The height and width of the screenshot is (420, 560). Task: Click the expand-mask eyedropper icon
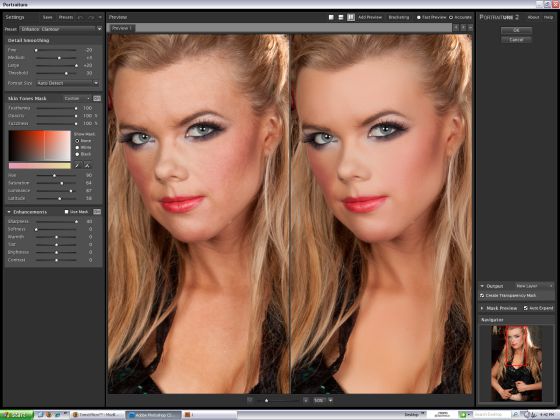click(87, 166)
